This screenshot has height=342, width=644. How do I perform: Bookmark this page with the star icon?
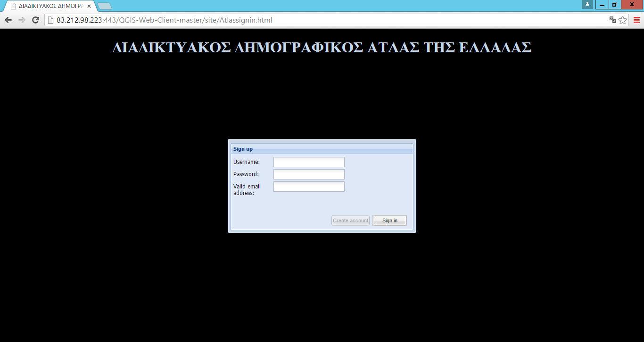[x=623, y=20]
